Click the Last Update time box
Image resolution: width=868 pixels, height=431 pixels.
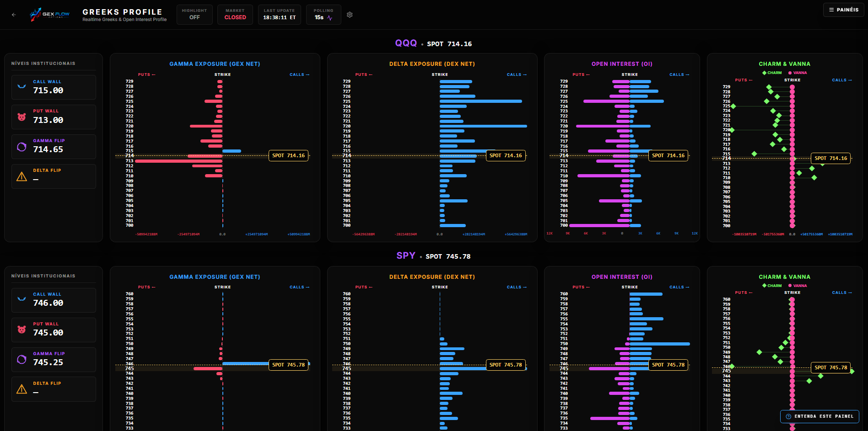[x=279, y=15]
